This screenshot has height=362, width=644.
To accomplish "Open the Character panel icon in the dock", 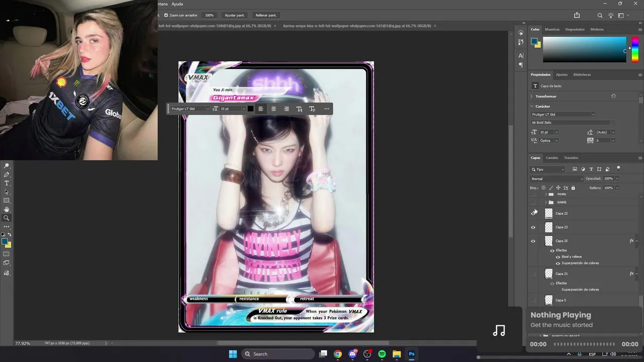I will (521, 56).
